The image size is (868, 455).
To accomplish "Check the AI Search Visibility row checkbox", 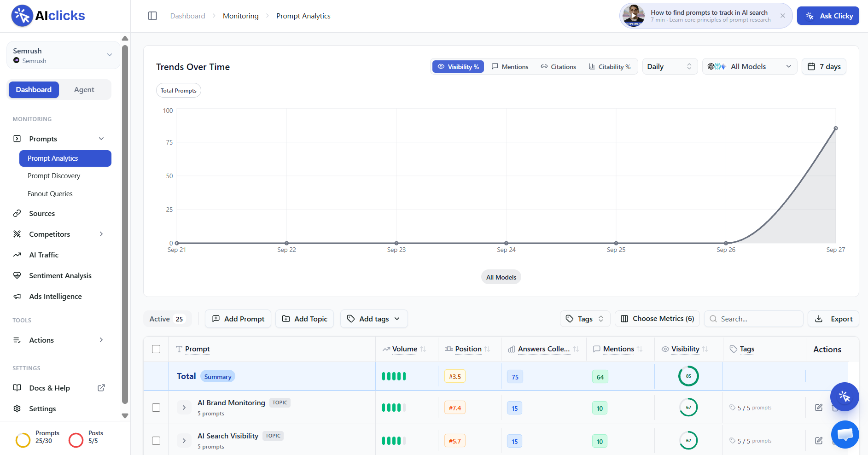I will [156, 441].
